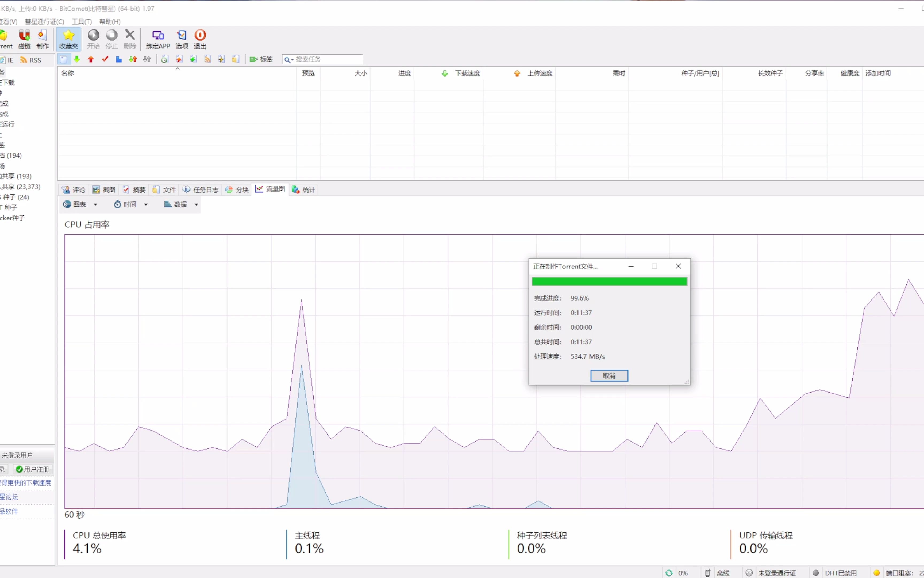
Task: Click the 制作 make torrent icon
Action: pos(43,39)
